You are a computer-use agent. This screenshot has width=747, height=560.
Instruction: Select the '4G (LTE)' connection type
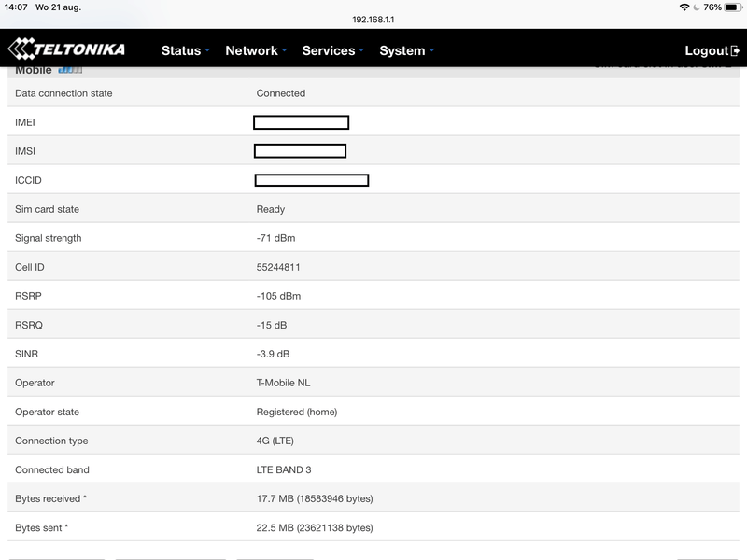click(x=275, y=441)
